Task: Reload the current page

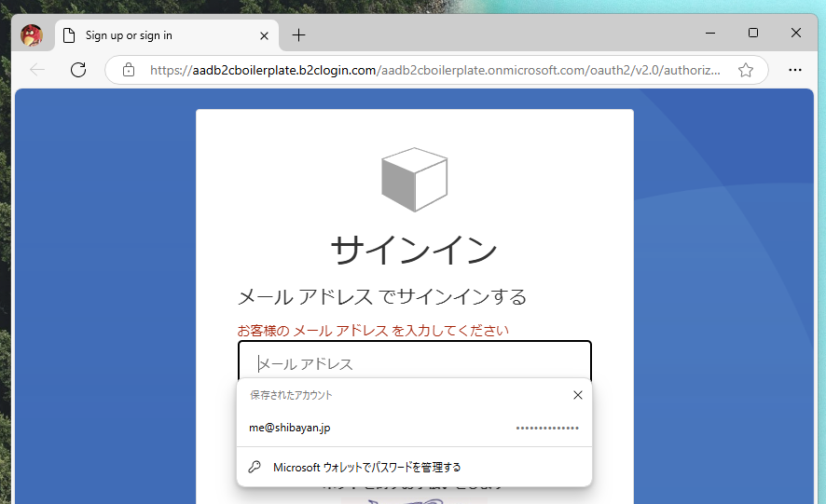Action: 78,70
